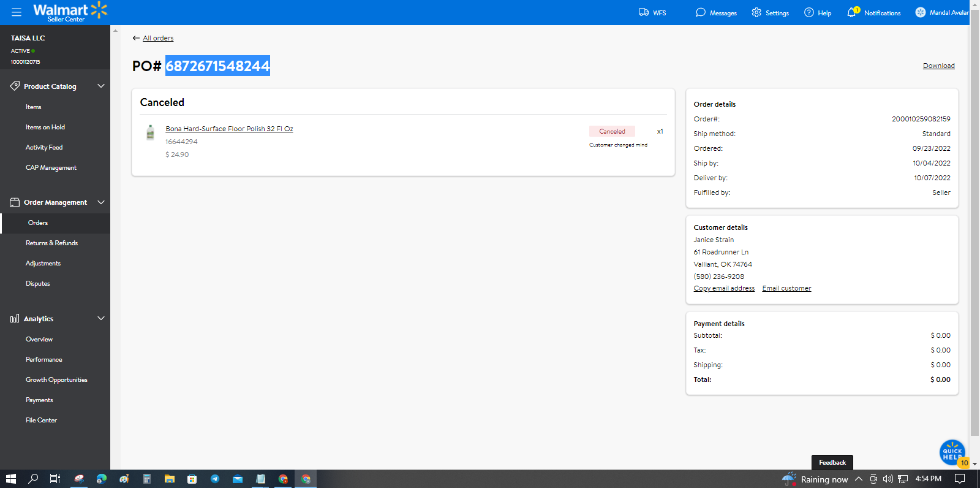Image resolution: width=980 pixels, height=488 pixels.
Task: Open Task View in the taskbar
Action: tap(55, 479)
